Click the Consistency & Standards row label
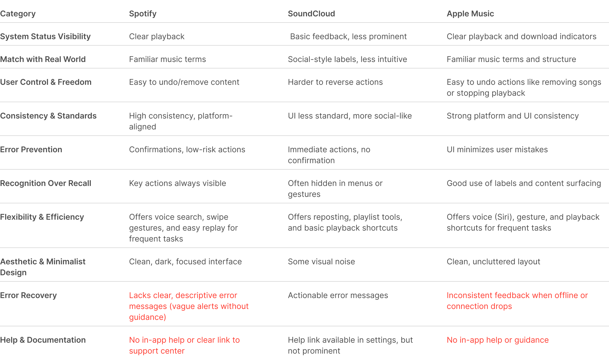Image resolution: width=609 pixels, height=364 pixels. (48, 116)
